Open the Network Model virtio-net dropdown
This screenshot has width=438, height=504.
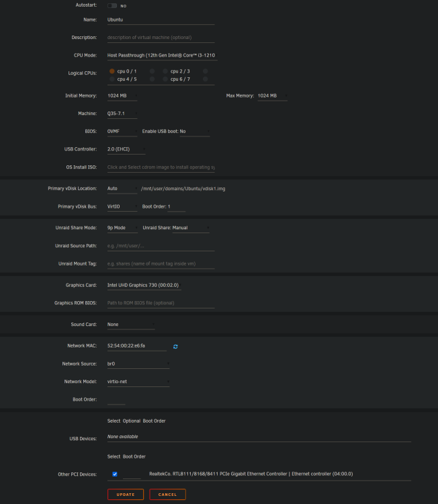(138, 382)
